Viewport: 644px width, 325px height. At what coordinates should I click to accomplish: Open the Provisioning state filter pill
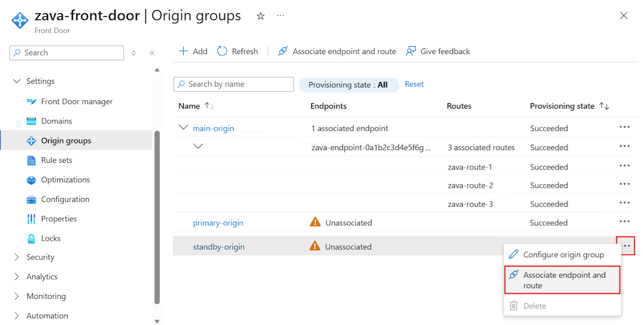348,85
